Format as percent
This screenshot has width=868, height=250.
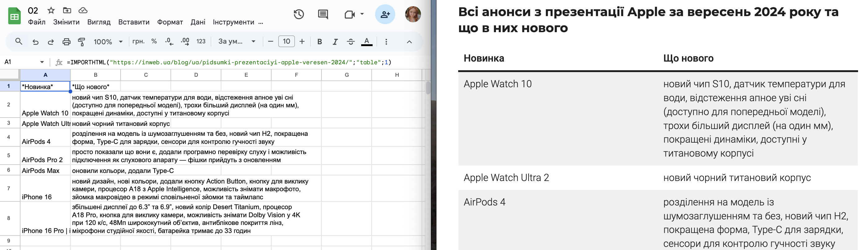(154, 41)
